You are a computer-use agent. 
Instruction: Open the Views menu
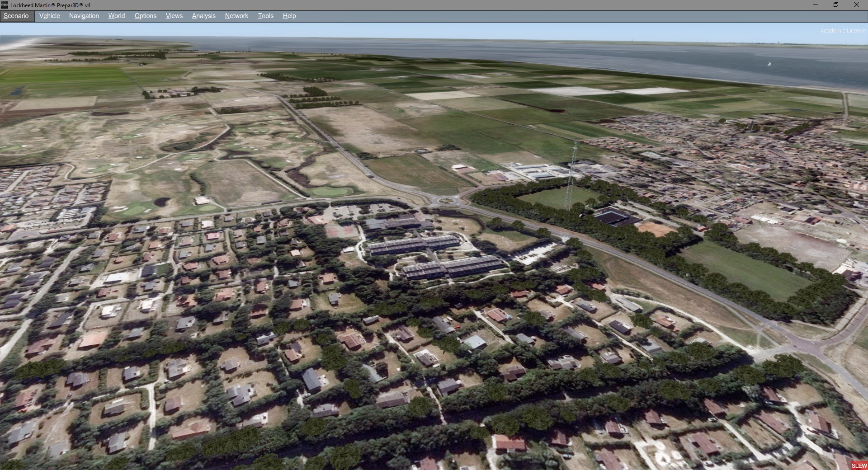tap(174, 16)
